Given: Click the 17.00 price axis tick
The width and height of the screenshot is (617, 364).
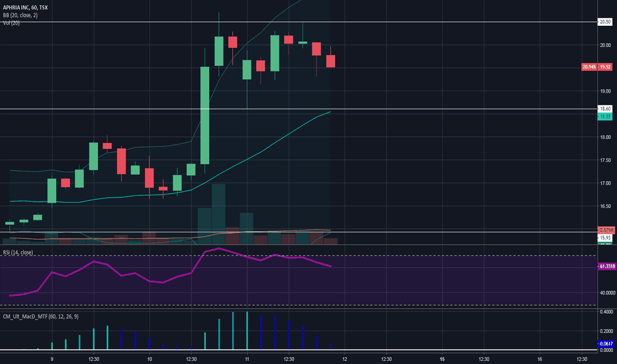Looking at the screenshot, I should [x=605, y=183].
